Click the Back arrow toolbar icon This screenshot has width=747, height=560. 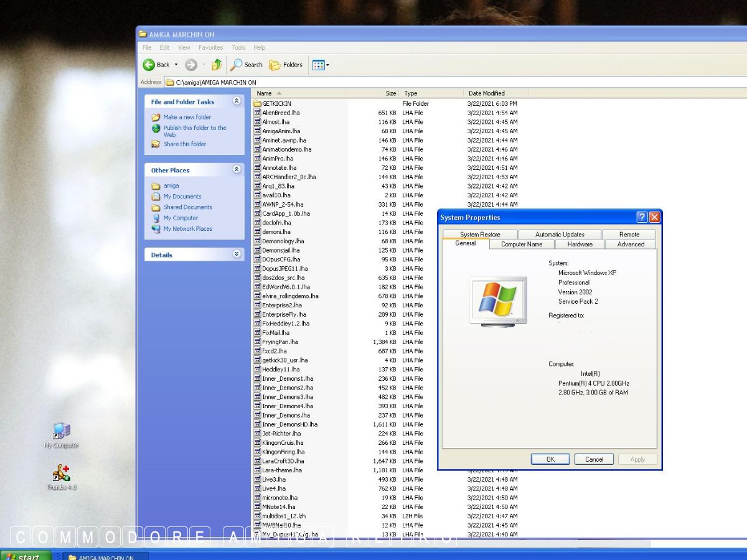pos(149,65)
